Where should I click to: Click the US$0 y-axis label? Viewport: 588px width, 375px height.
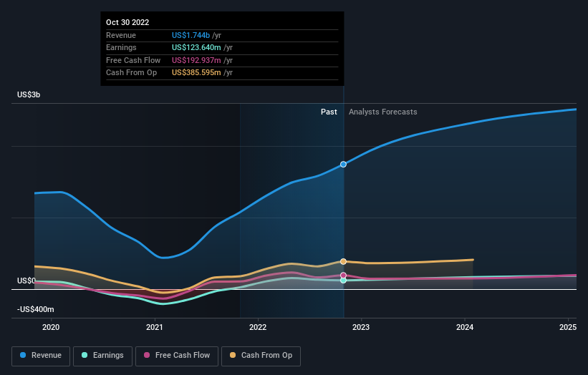pyautogui.click(x=26, y=281)
